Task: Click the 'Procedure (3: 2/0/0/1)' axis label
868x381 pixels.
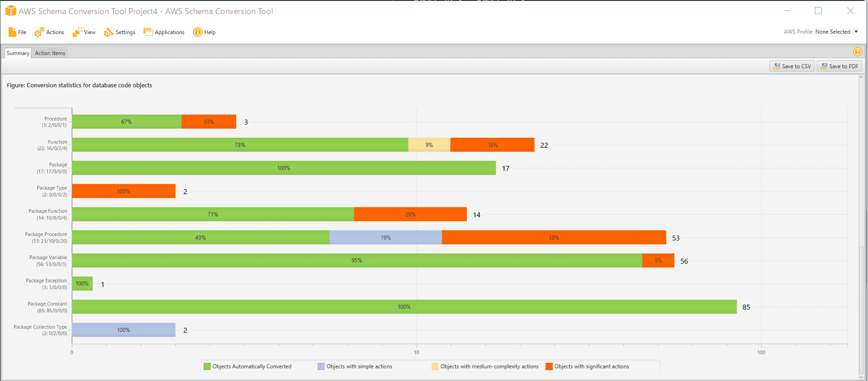Action: (55, 122)
